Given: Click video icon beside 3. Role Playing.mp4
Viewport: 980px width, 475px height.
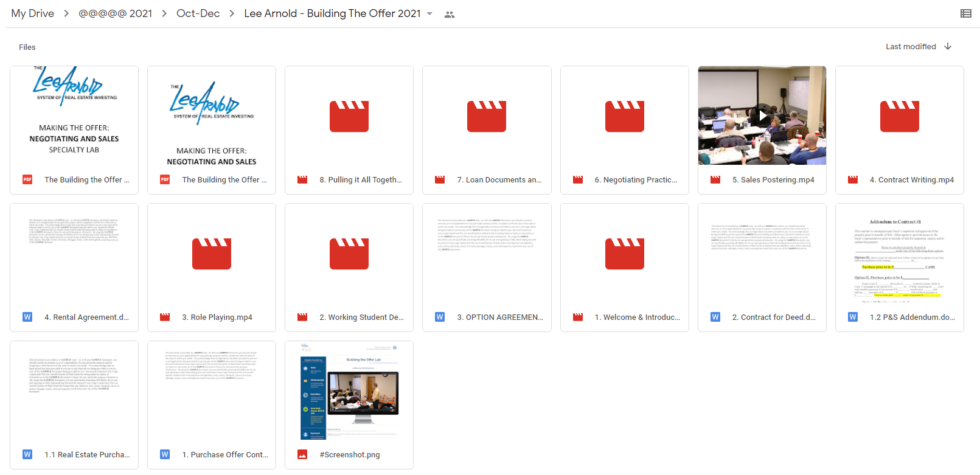Looking at the screenshot, I should pyautogui.click(x=165, y=317).
